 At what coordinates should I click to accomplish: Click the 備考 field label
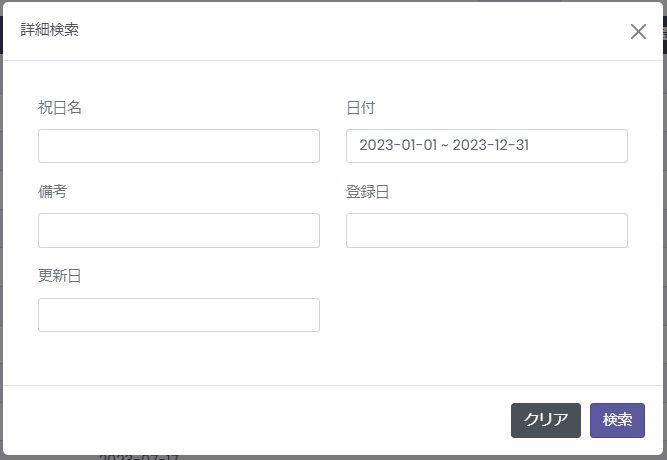click(x=53, y=192)
